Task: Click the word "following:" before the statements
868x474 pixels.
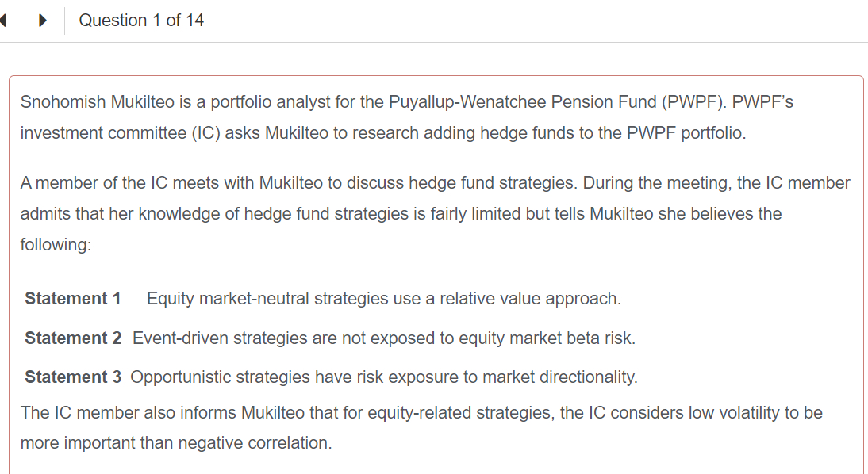Action: tap(56, 245)
